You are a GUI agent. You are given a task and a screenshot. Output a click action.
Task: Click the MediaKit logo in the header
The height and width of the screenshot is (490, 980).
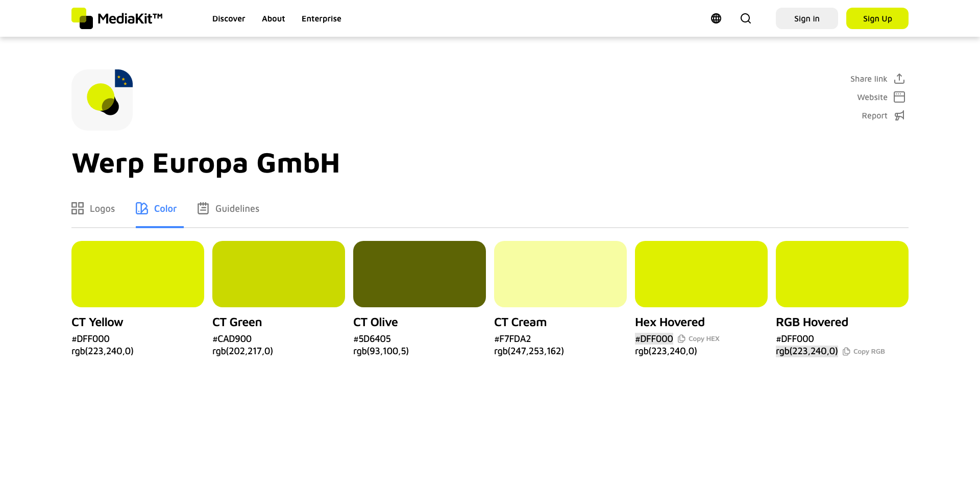pos(117,18)
